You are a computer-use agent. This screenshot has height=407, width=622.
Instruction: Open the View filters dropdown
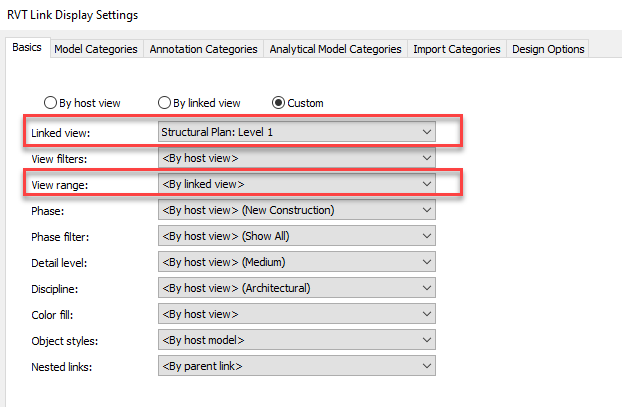[x=297, y=158]
